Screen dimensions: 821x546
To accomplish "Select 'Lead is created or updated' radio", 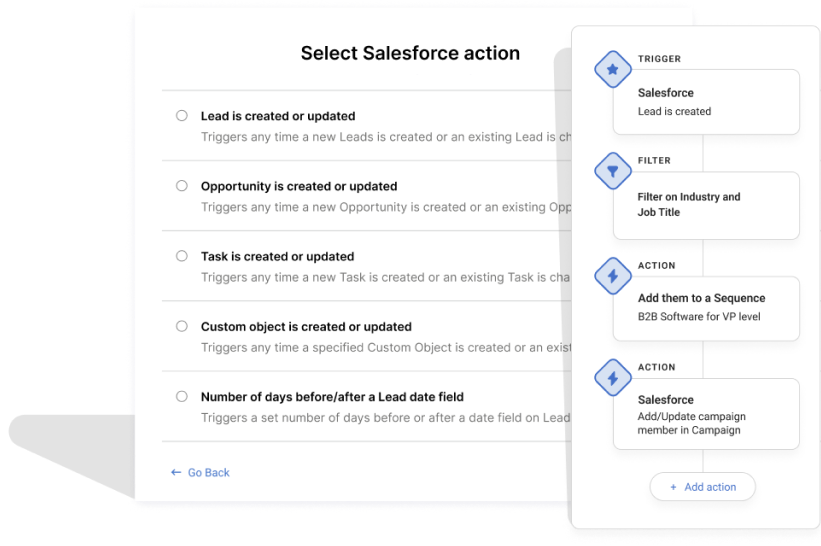I will [182, 116].
